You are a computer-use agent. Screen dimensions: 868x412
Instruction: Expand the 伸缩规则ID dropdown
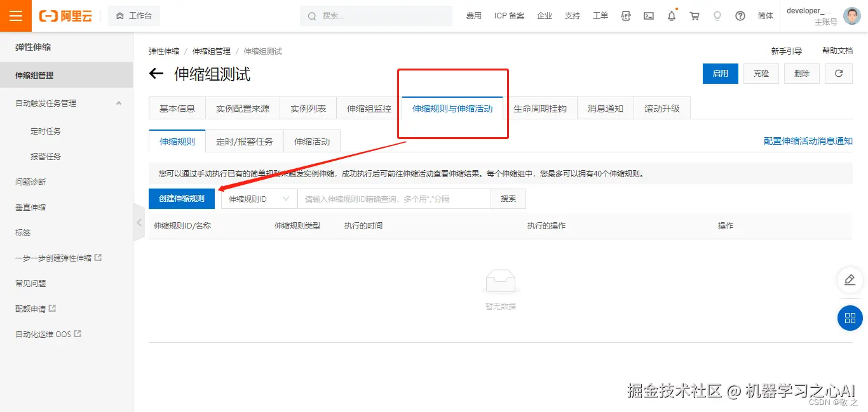[x=258, y=198]
